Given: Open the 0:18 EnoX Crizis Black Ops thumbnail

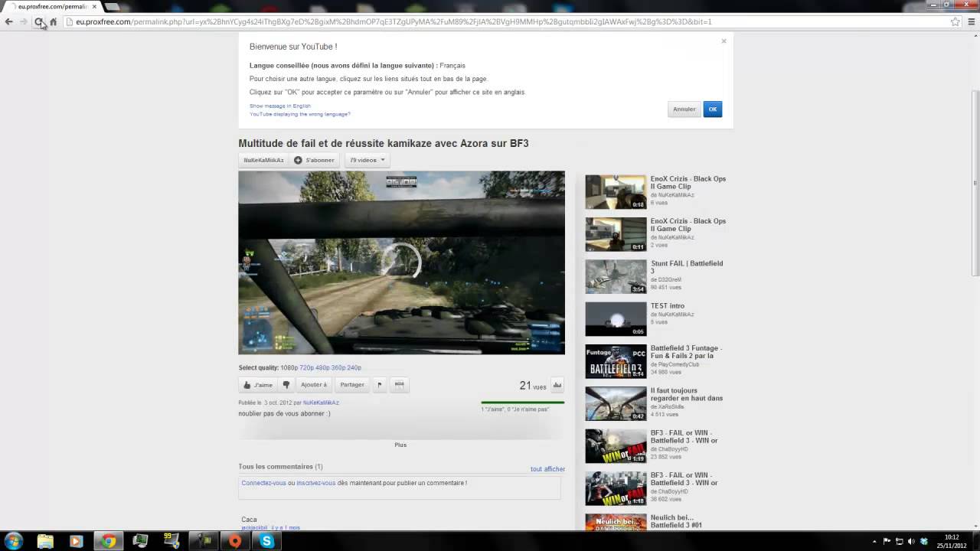Looking at the screenshot, I should tap(616, 192).
